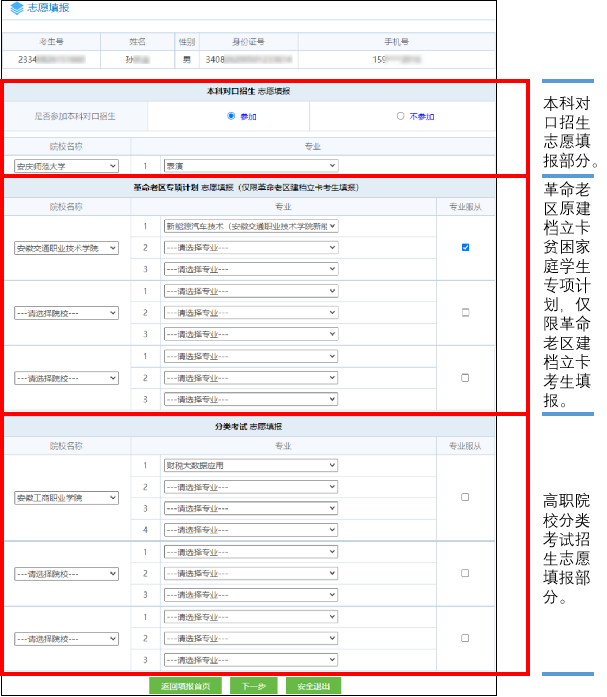Select the 参加 radio button

pyautogui.click(x=231, y=116)
